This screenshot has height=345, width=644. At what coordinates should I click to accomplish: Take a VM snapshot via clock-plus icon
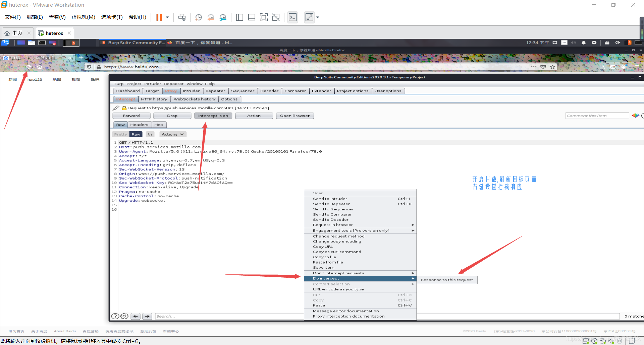[199, 17]
